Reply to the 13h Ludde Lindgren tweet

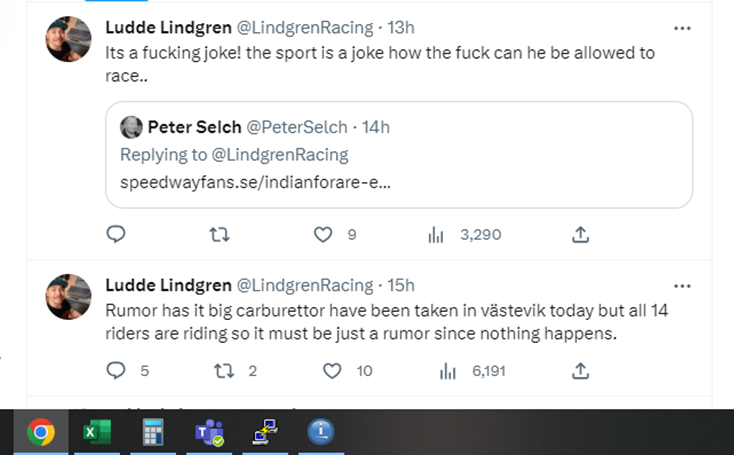pyautogui.click(x=116, y=234)
